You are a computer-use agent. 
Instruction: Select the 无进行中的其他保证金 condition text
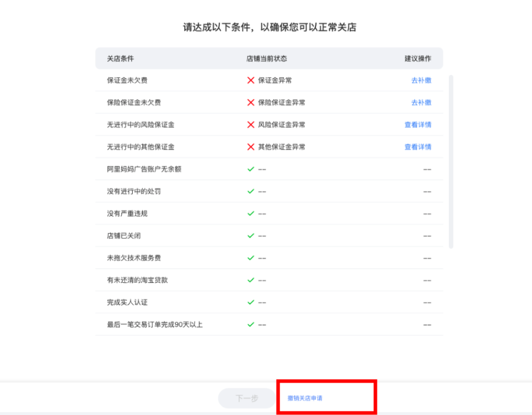click(x=141, y=147)
